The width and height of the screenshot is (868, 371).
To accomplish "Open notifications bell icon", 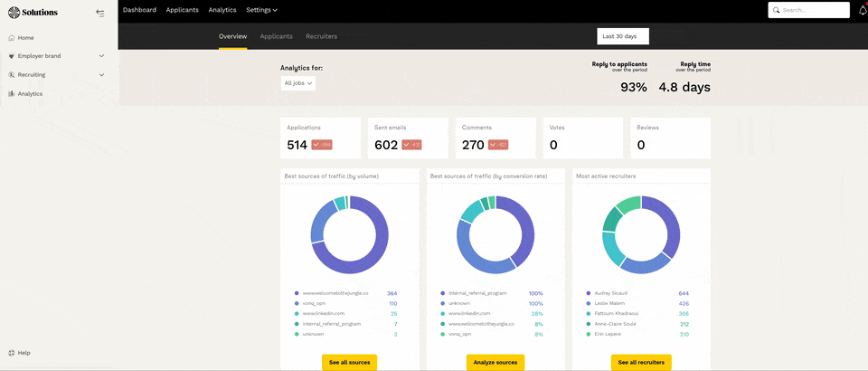I will 862,10.
